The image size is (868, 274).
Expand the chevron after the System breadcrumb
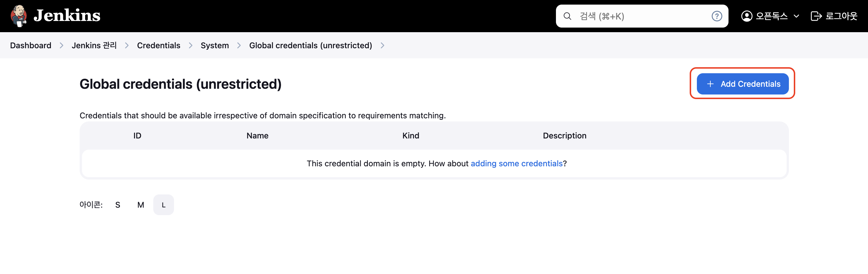(239, 45)
